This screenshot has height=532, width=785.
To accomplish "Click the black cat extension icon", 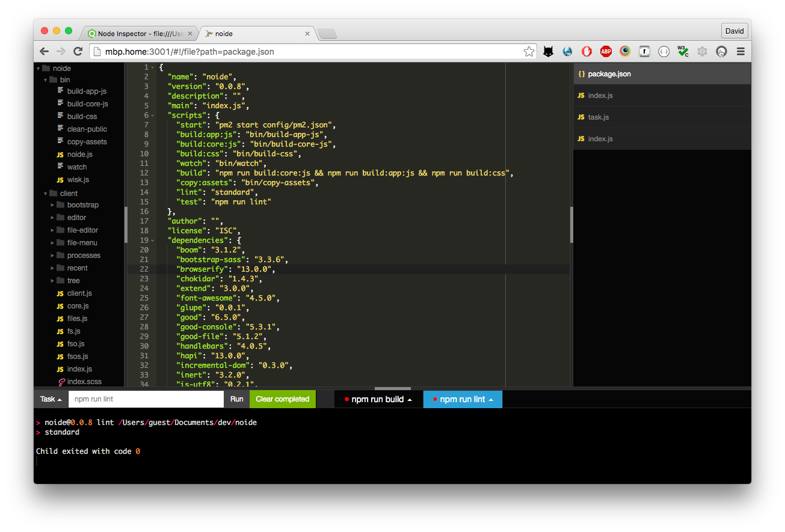I will 548,52.
